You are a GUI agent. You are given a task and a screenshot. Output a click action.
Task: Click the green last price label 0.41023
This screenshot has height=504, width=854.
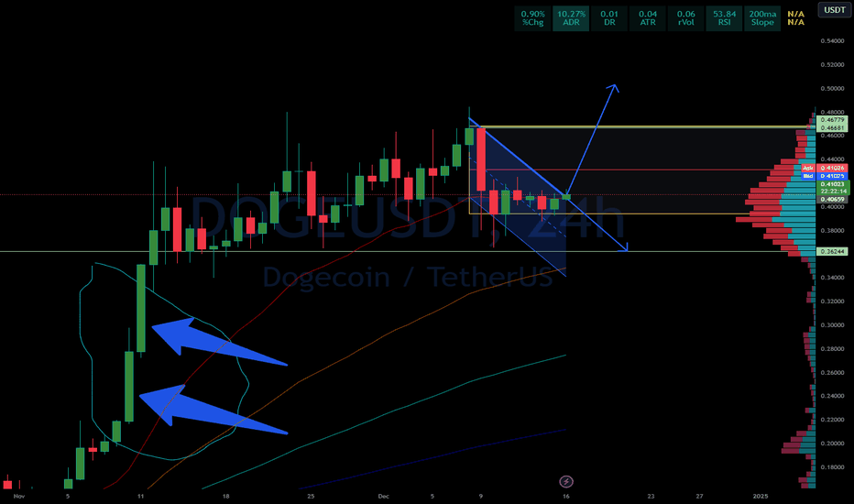833,184
